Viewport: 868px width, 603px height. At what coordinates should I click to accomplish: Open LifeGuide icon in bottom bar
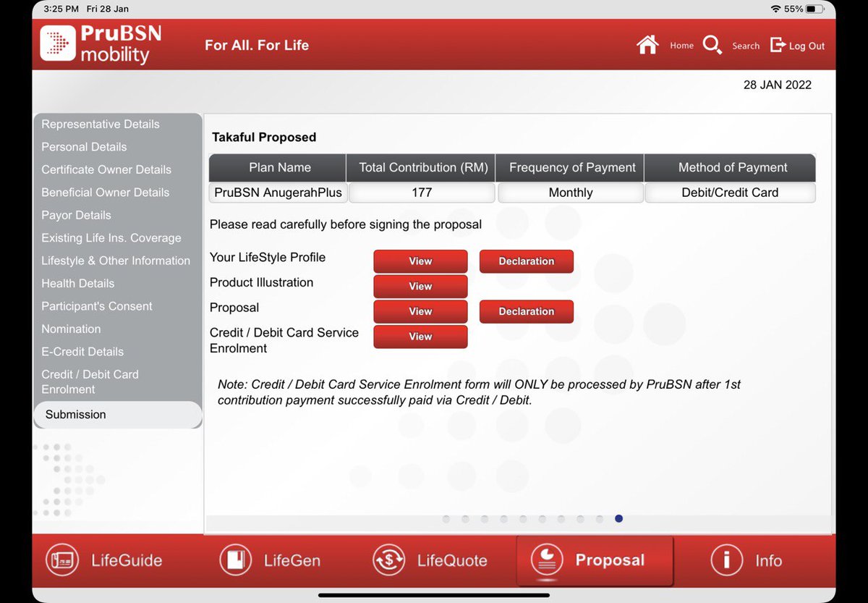pyautogui.click(x=61, y=560)
